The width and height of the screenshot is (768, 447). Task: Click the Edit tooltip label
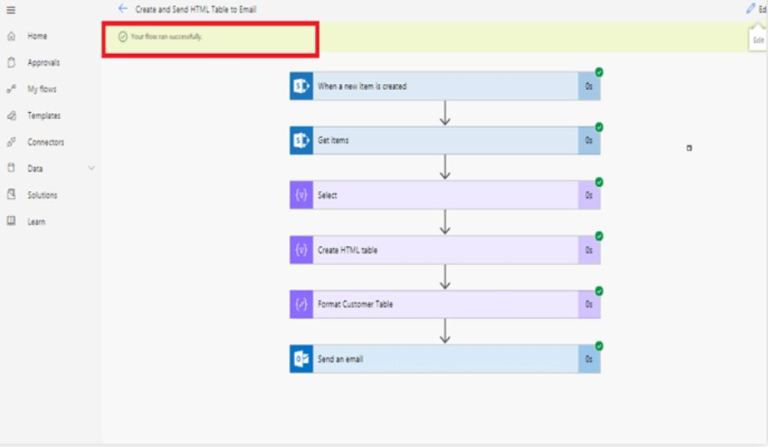coord(758,40)
